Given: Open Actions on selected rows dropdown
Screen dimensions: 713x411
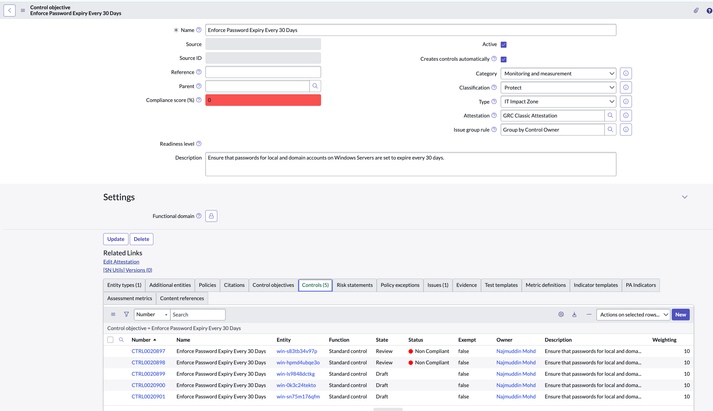Looking at the screenshot, I should point(633,315).
